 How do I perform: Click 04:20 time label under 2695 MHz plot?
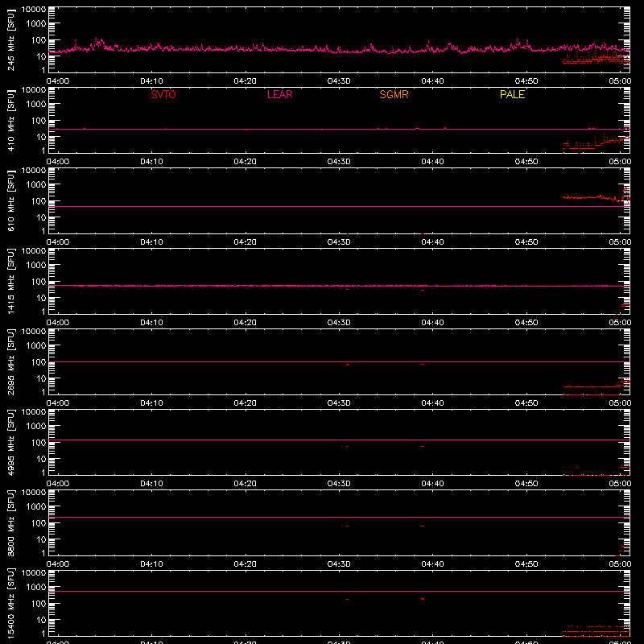click(x=246, y=403)
